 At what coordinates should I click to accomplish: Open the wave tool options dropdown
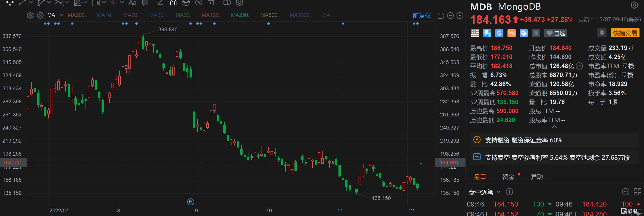coord(67,2)
